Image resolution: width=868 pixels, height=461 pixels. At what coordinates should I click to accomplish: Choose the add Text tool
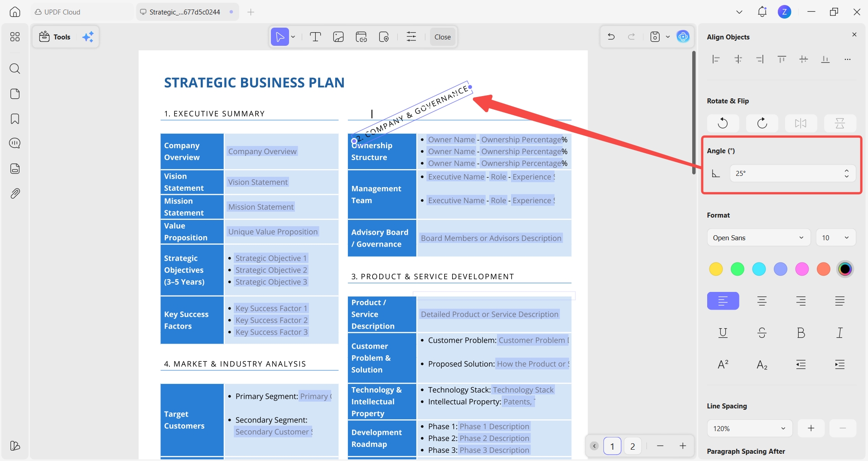315,37
